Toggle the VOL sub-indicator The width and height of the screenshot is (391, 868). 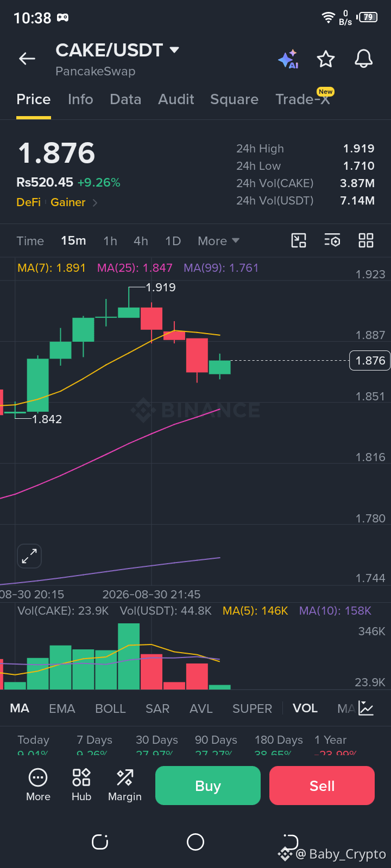pos(305,708)
